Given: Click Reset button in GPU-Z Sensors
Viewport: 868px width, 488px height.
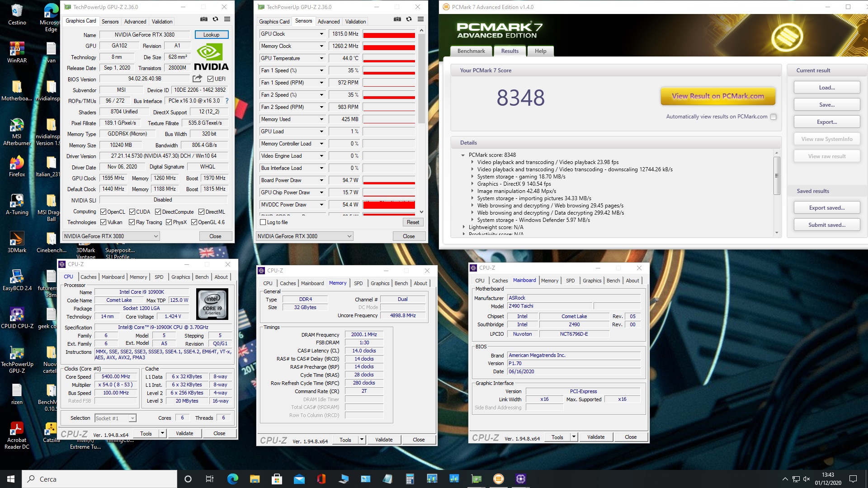Looking at the screenshot, I should [x=413, y=222].
